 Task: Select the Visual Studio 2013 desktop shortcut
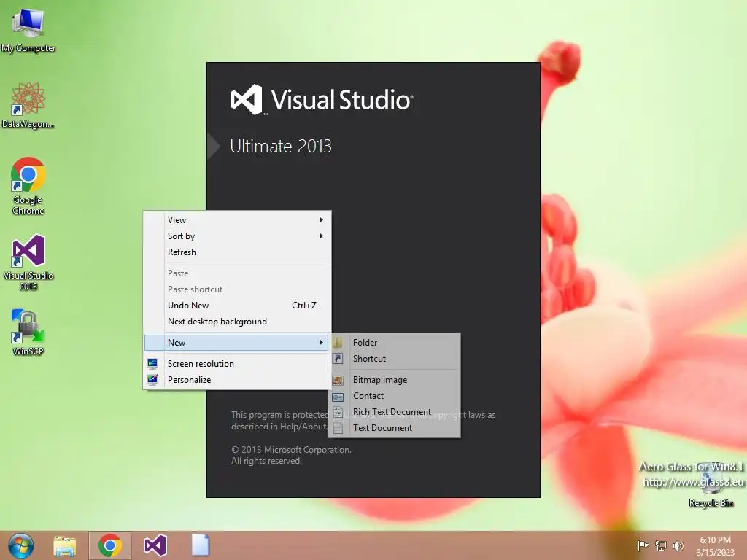pyautogui.click(x=28, y=262)
